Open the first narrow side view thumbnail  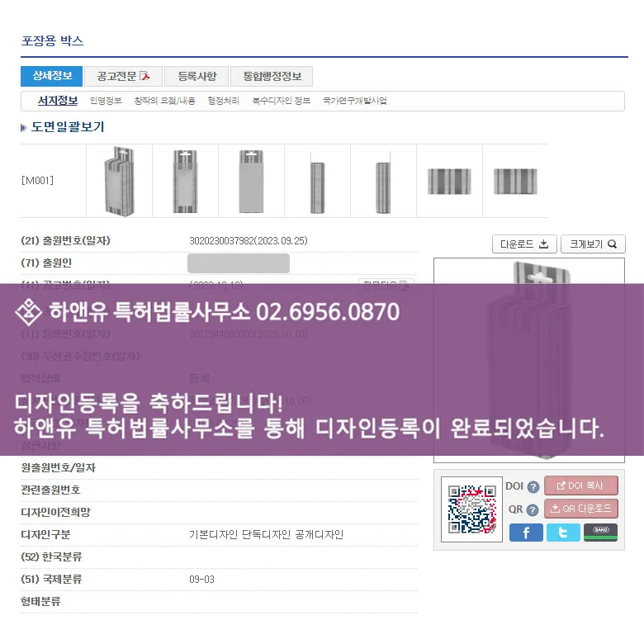(318, 182)
